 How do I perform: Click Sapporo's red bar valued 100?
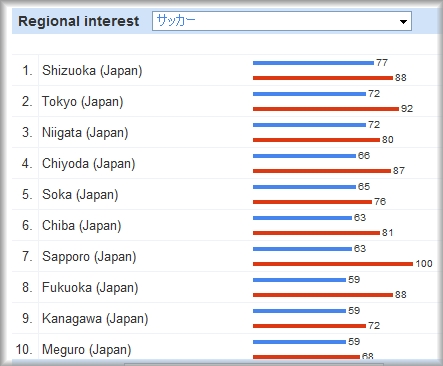pos(333,264)
